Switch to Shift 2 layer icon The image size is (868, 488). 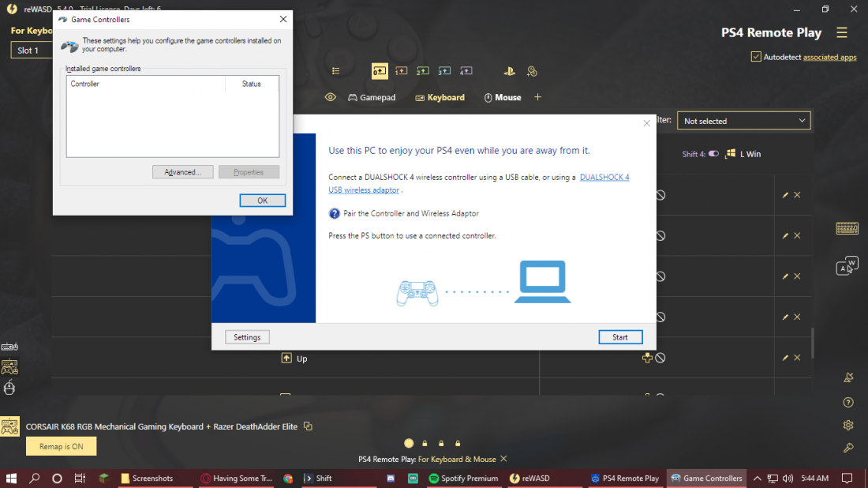pyautogui.click(x=423, y=71)
